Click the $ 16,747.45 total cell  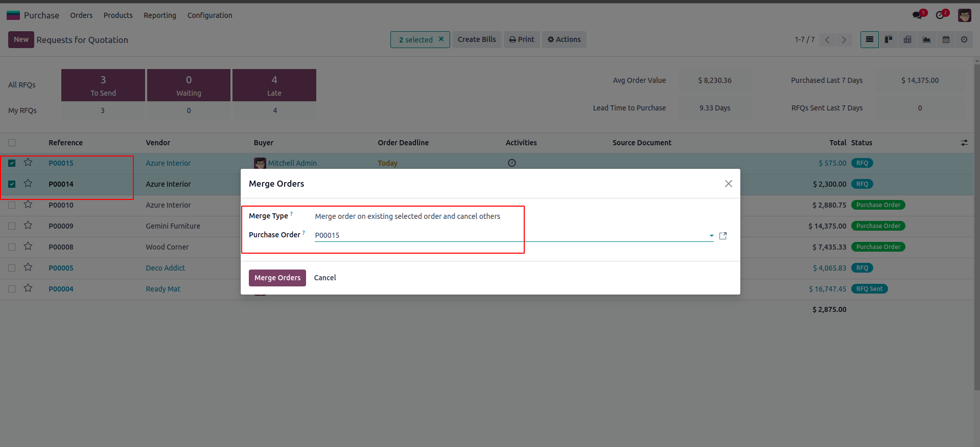coord(827,289)
